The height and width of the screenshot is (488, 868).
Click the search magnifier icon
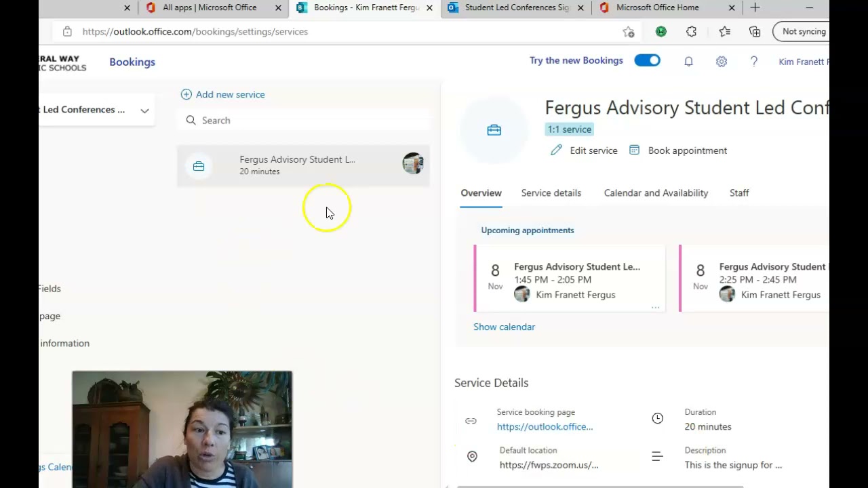pyautogui.click(x=191, y=120)
